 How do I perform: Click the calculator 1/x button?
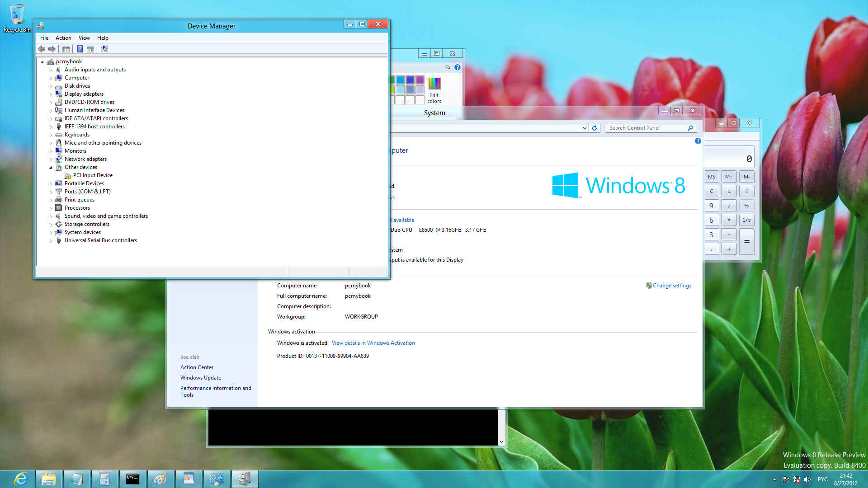coord(746,220)
